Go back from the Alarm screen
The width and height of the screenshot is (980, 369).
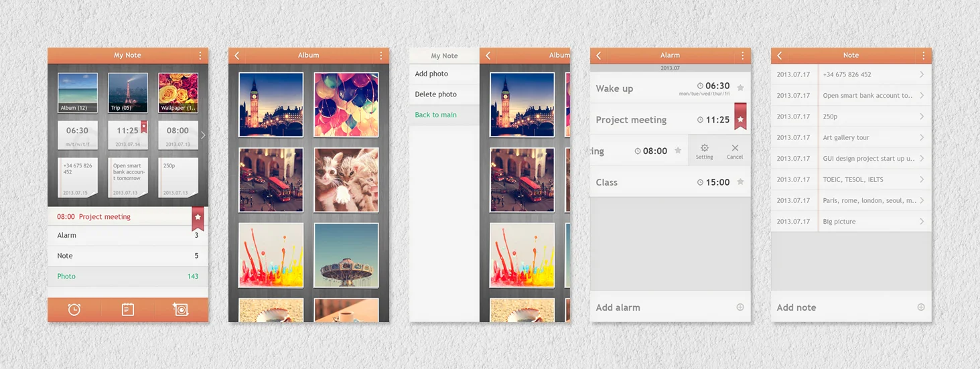pyautogui.click(x=599, y=56)
